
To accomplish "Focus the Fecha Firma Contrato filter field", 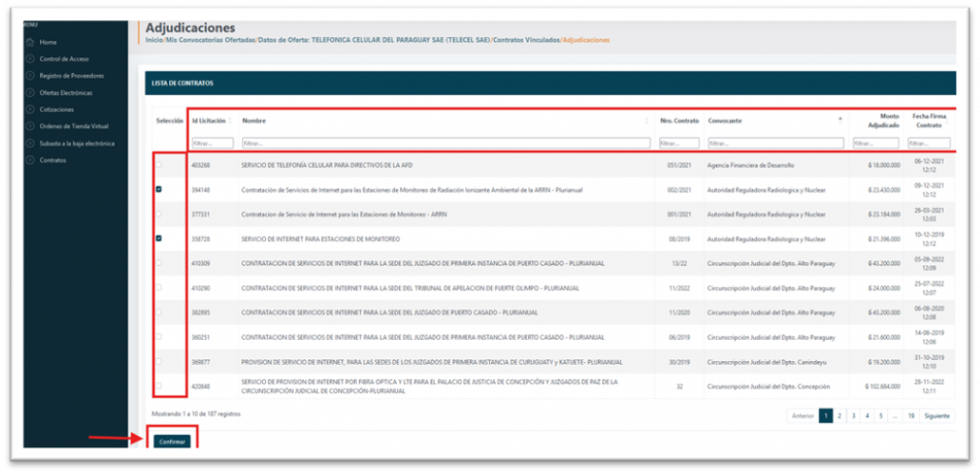I will (x=929, y=144).
